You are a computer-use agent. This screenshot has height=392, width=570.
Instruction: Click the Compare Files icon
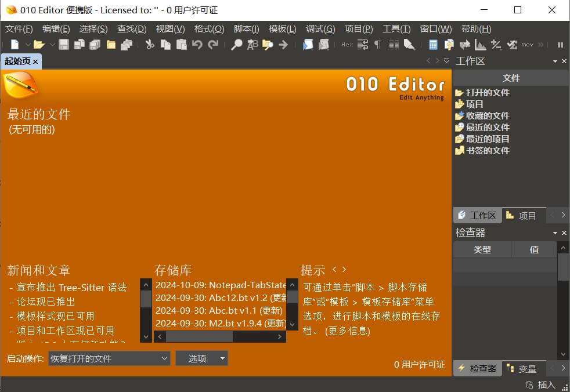449,44
